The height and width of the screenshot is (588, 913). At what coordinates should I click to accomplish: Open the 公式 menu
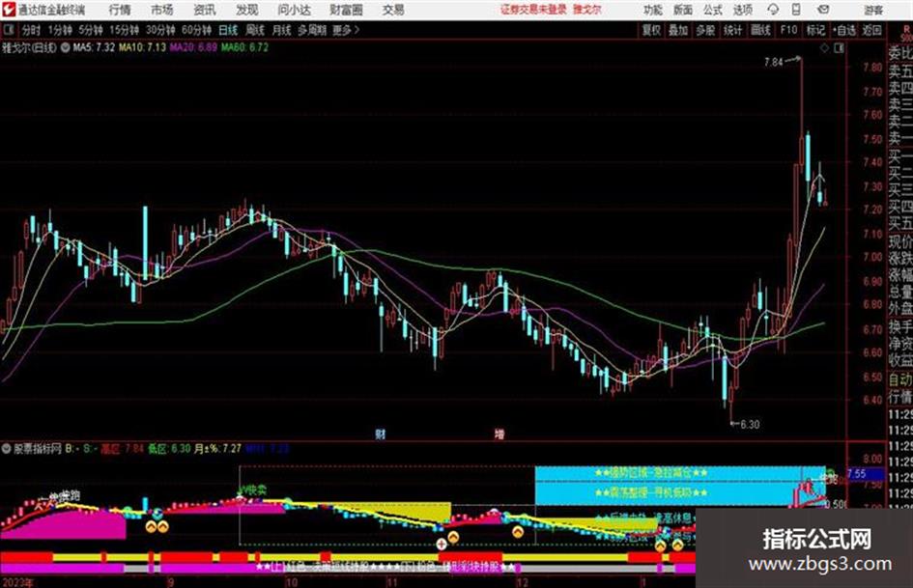pos(713,10)
